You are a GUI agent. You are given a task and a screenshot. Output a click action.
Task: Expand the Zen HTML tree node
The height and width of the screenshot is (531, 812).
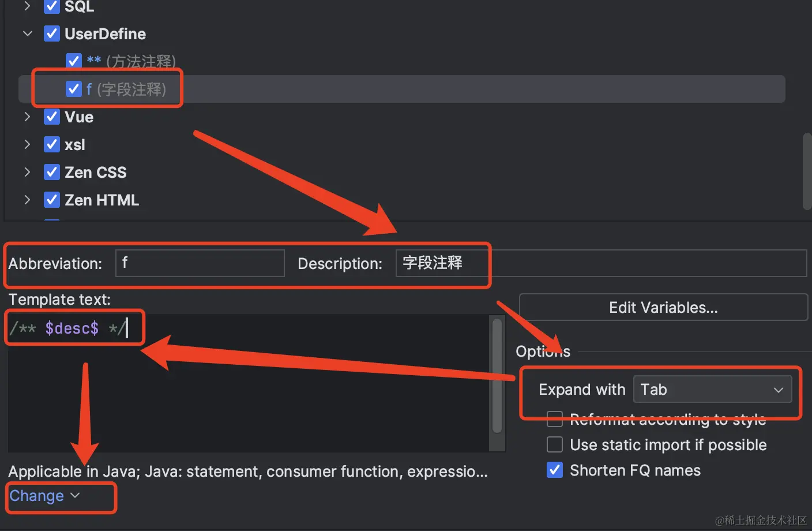tap(27, 200)
